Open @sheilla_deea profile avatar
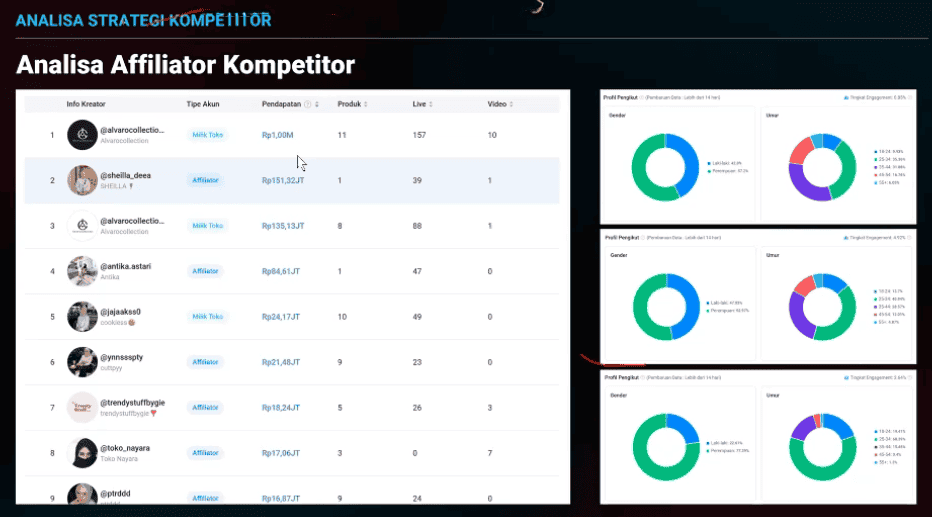Image resolution: width=932 pixels, height=517 pixels. (82, 180)
